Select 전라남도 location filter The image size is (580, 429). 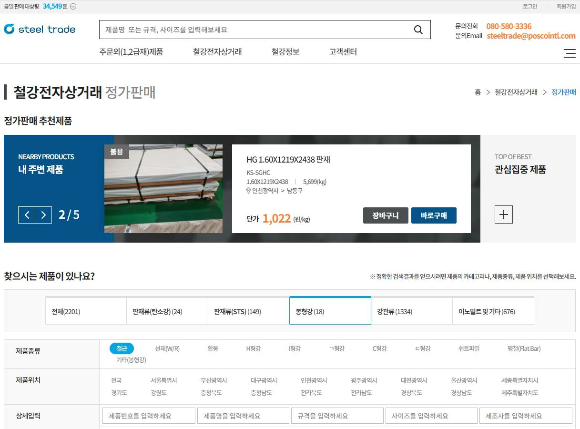click(x=361, y=393)
